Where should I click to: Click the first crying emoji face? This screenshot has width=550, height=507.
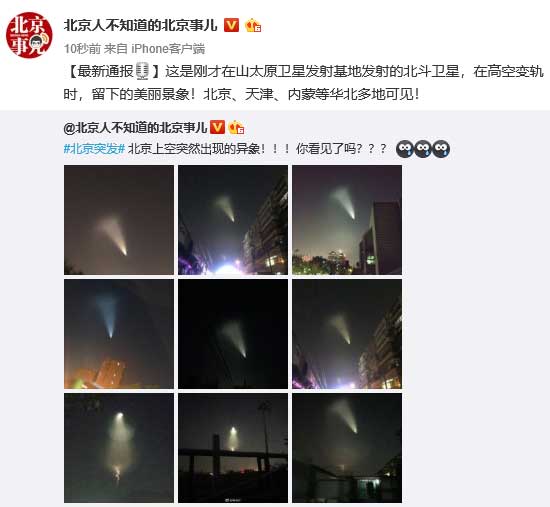[405, 149]
